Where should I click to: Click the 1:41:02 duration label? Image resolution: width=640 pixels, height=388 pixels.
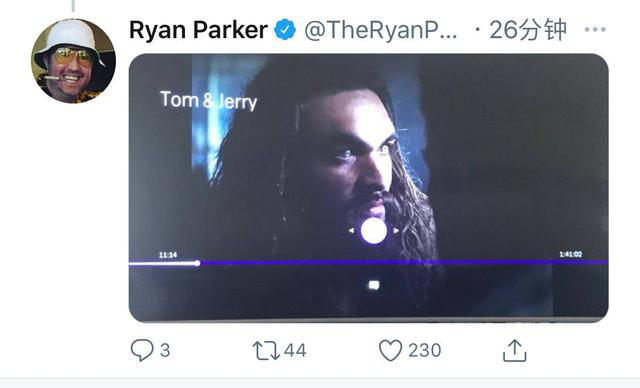(x=571, y=254)
